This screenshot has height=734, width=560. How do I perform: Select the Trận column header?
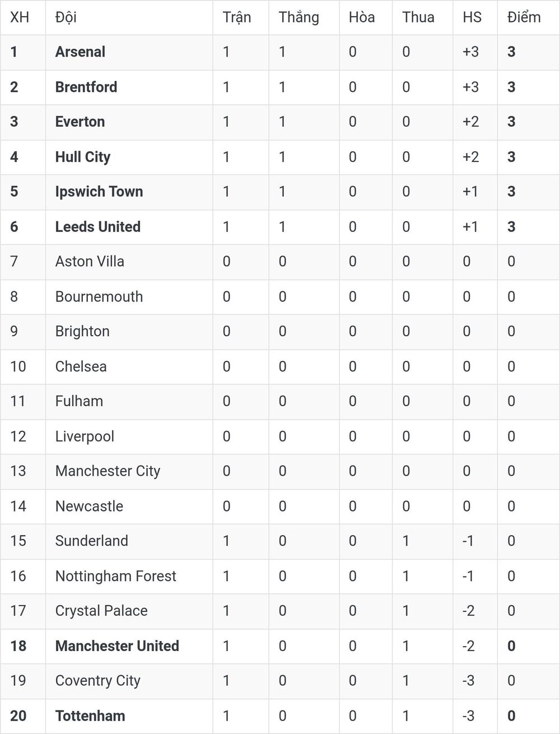point(237,17)
